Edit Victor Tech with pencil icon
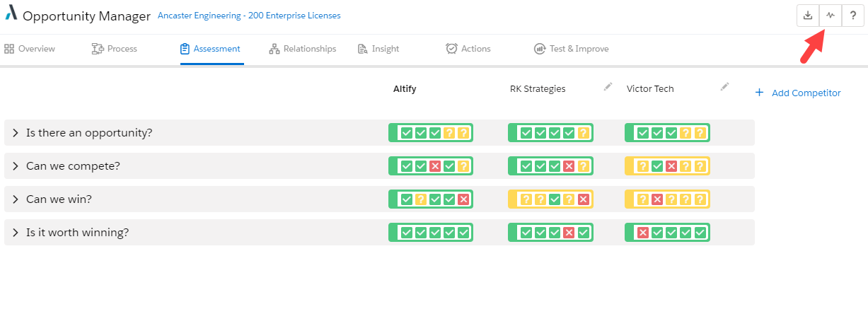868x314 pixels. coord(724,87)
